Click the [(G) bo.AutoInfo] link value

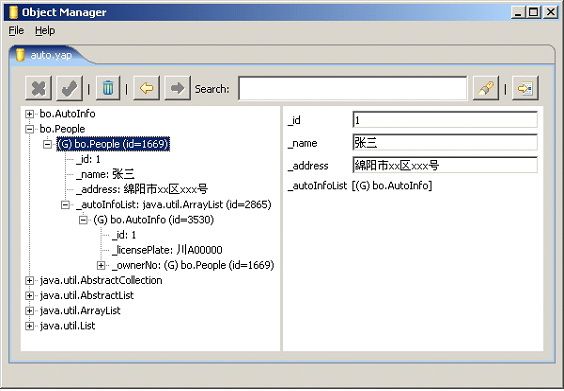tap(392, 186)
